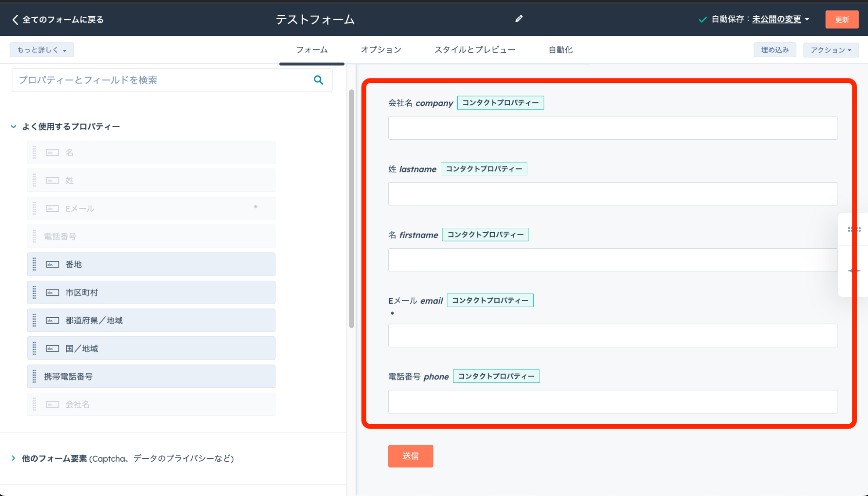Select the greyed-out 姓 property row
868x496 pixels.
click(151, 181)
